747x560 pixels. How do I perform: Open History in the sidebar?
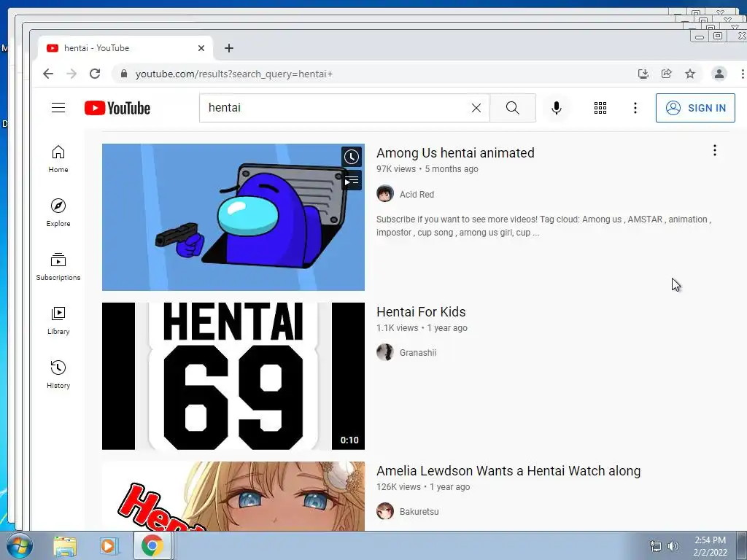[58, 375]
